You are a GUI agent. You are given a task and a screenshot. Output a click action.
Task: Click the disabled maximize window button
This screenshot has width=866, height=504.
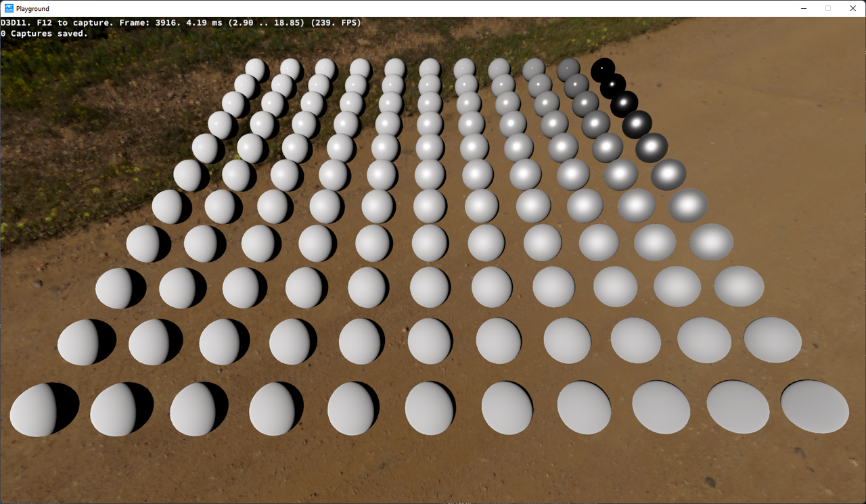tap(828, 9)
